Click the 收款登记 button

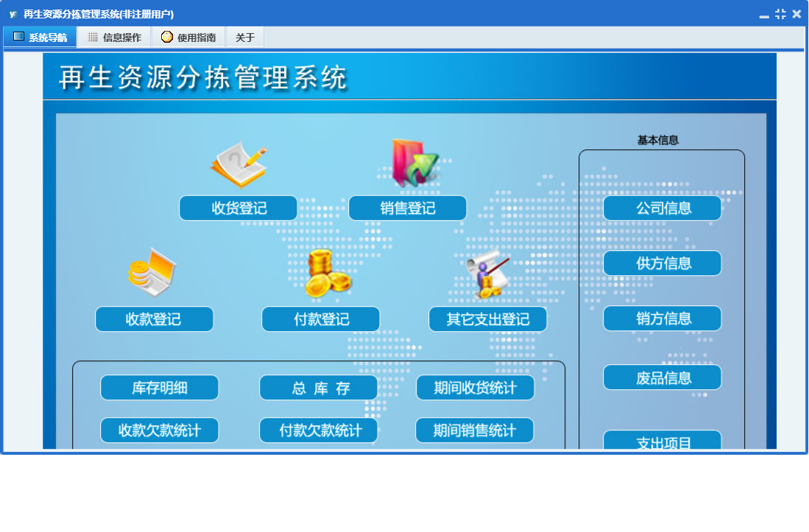coord(155,319)
